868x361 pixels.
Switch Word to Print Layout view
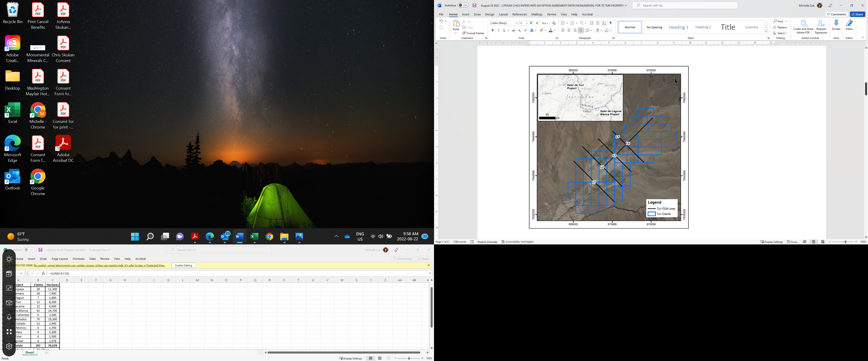814,242
